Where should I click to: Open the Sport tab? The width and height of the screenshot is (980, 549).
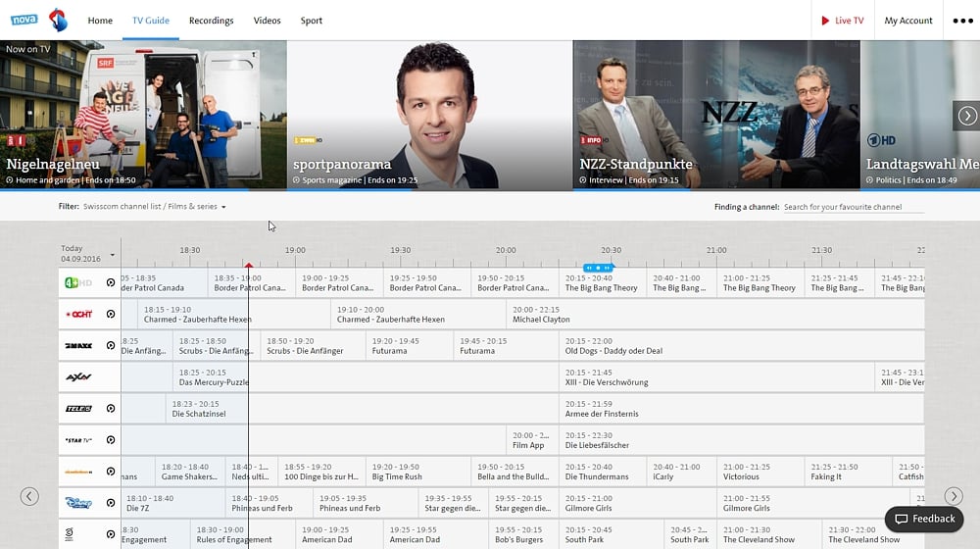(312, 21)
